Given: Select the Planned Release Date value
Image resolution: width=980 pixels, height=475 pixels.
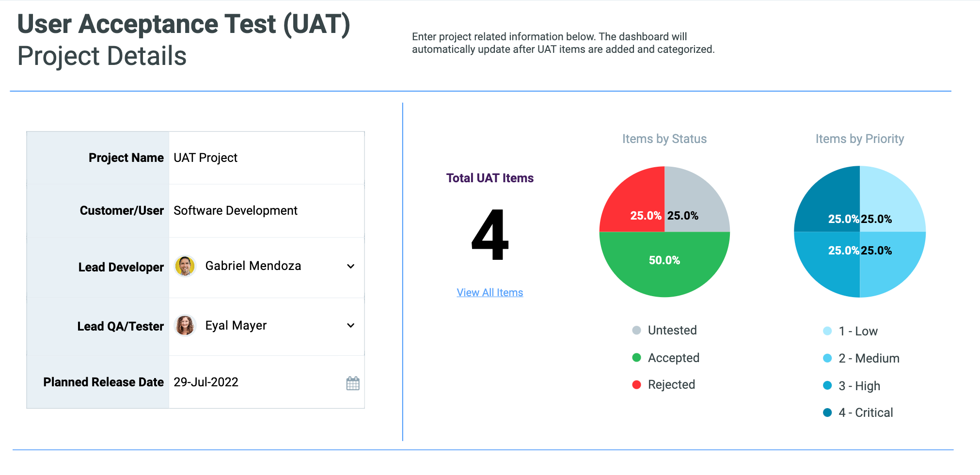Looking at the screenshot, I should [x=206, y=382].
